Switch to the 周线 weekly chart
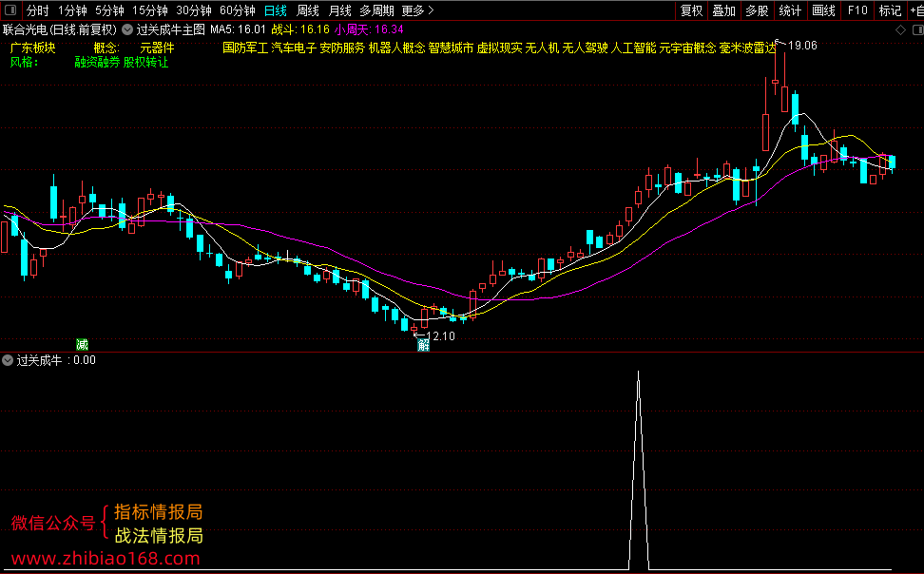This screenshot has width=924, height=574. point(308,10)
